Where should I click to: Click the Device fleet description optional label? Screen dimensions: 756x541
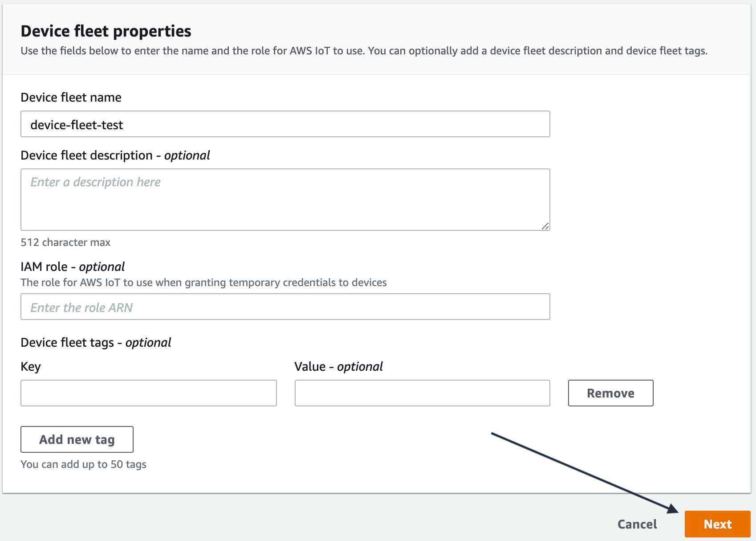(x=115, y=155)
